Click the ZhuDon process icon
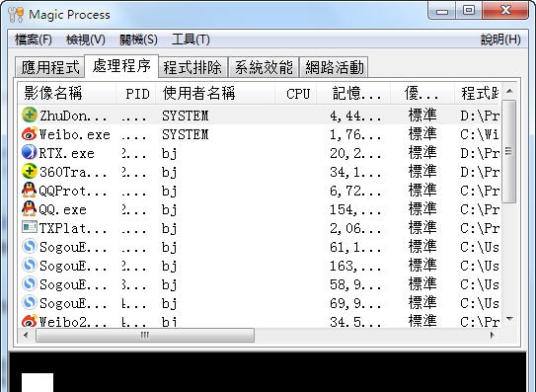 (x=30, y=115)
